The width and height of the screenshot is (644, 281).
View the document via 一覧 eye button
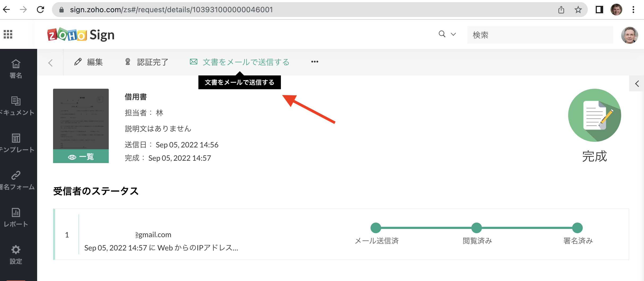(81, 157)
